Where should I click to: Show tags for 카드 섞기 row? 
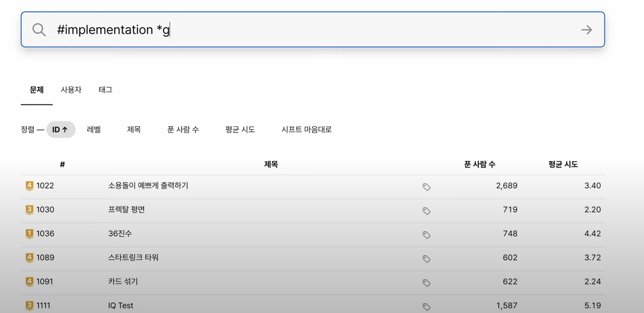point(426,283)
